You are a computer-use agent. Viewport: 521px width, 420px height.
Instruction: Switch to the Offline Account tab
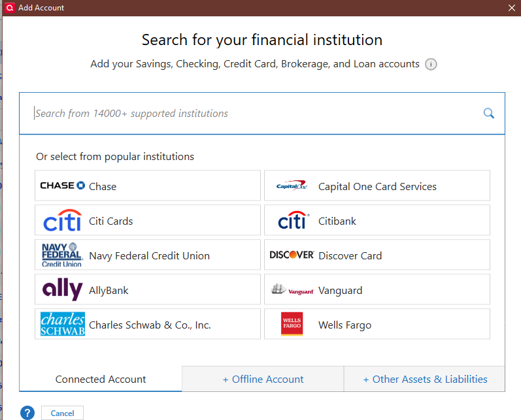click(x=263, y=379)
